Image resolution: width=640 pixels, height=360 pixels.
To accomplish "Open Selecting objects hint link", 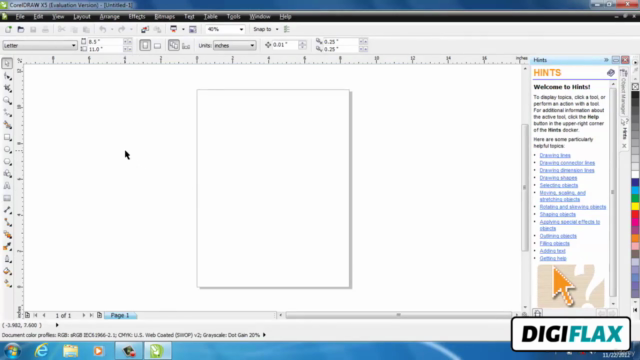I will 559,185.
